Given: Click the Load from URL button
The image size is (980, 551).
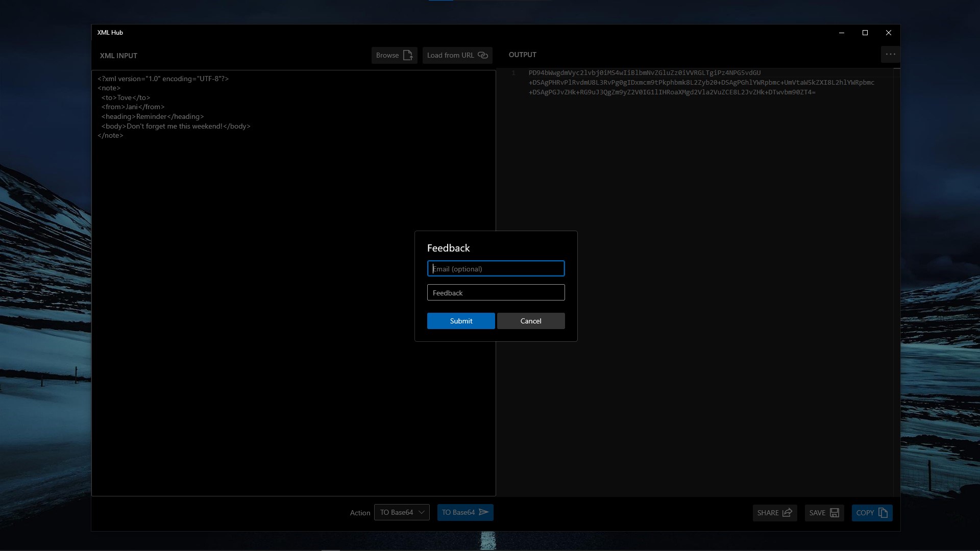Looking at the screenshot, I should (x=457, y=55).
